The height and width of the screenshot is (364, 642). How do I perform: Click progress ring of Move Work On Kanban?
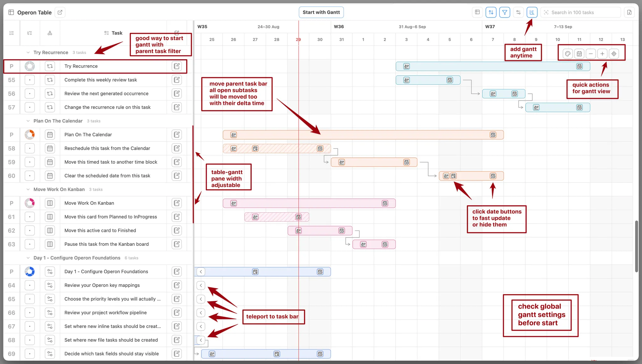(x=30, y=203)
